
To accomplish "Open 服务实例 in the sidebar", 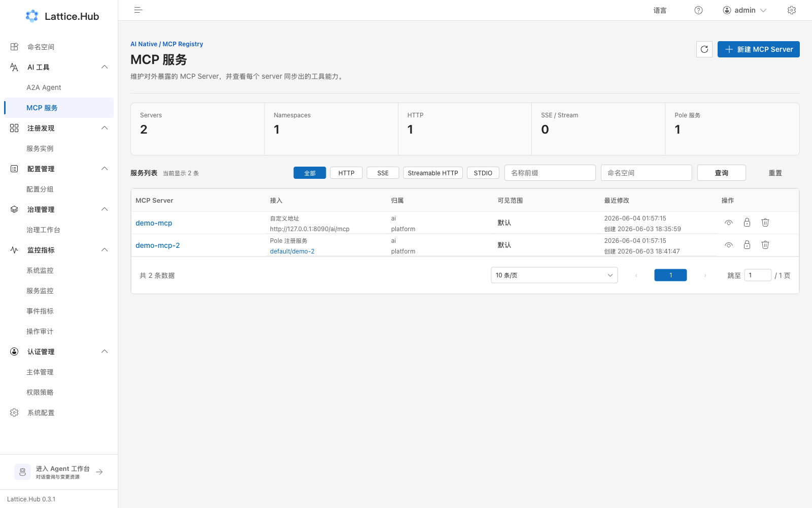I will [59, 148].
